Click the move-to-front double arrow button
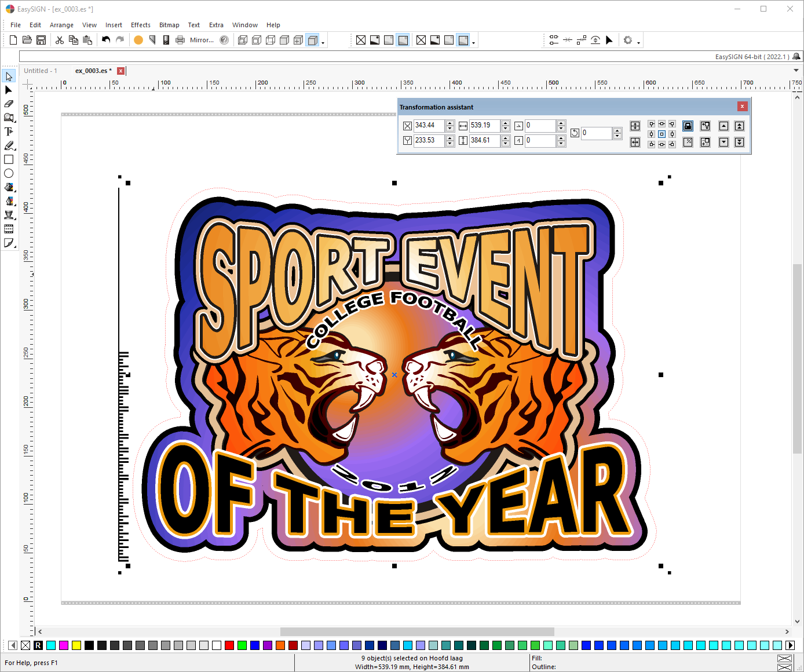This screenshot has height=672, width=804. coord(739,126)
